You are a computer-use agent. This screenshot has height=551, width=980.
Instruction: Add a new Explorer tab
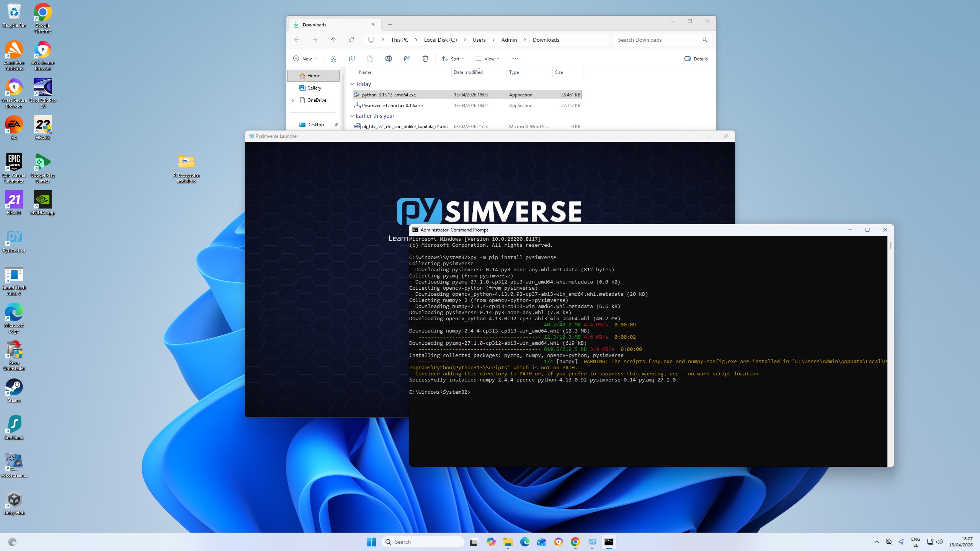tap(390, 24)
